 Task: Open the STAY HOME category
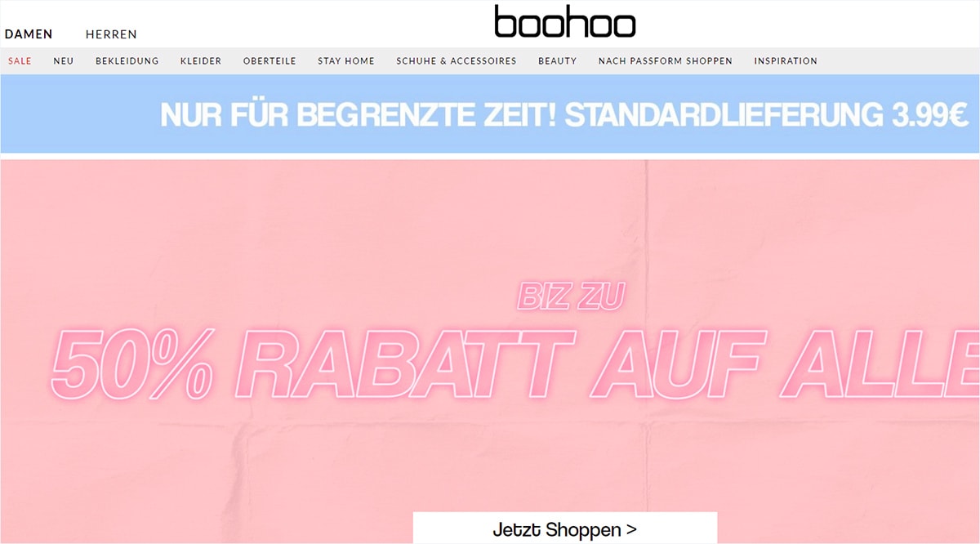(x=346, y=60)
